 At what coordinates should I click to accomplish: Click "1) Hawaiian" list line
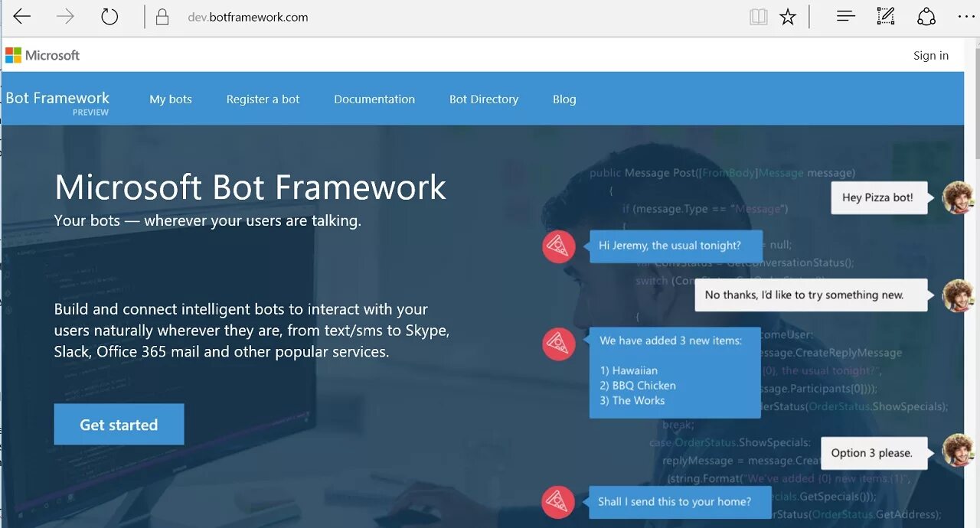tap(629, 370)
